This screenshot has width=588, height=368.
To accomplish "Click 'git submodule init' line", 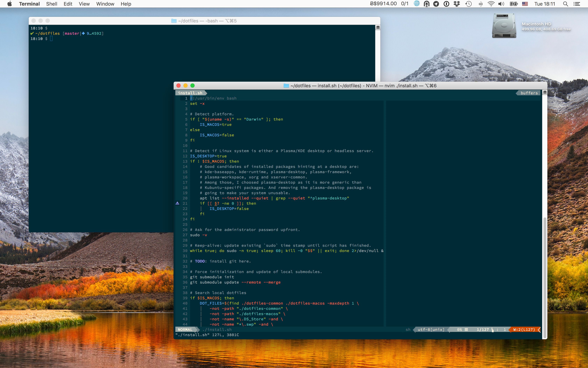I will (x=212, y=277).
